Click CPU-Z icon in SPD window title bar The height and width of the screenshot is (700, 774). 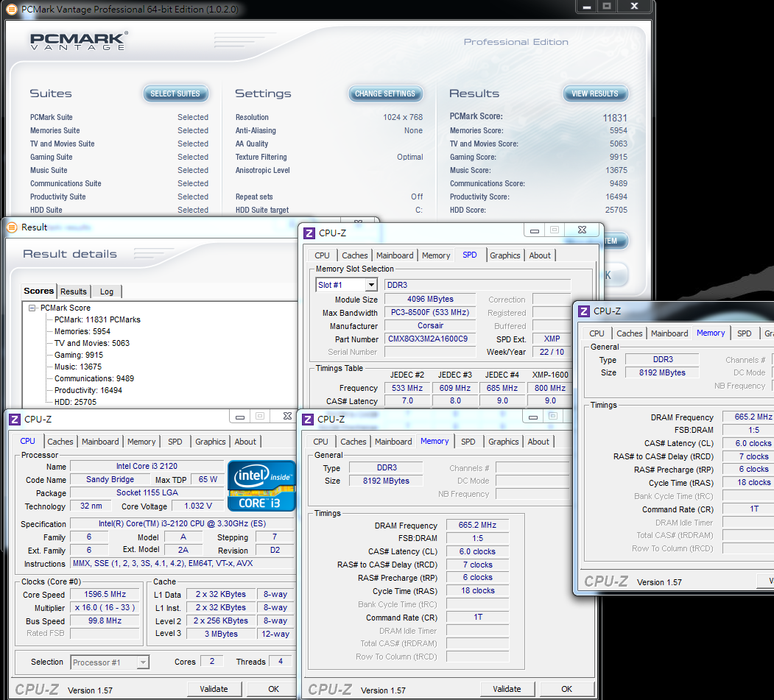(309, 233)
